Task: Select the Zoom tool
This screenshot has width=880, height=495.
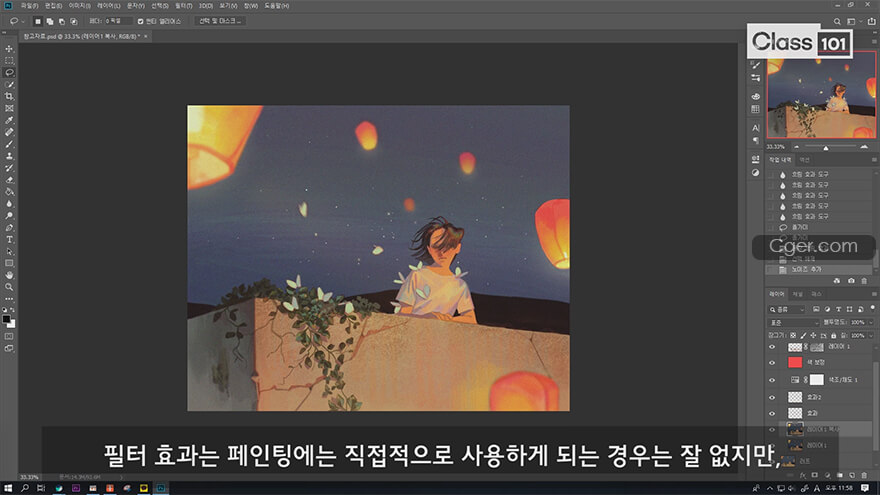Action: pyautogui.click(x=9, y=287)
